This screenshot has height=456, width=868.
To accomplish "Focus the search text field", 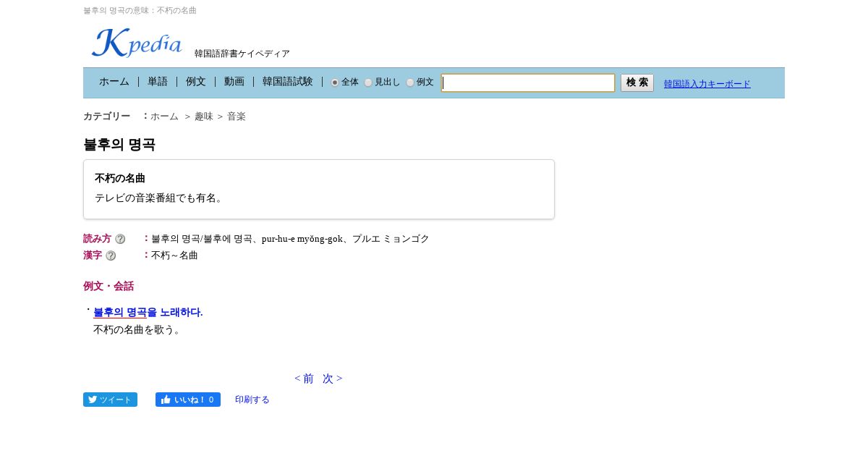I will pyautogui.click(x=528, y=83).
